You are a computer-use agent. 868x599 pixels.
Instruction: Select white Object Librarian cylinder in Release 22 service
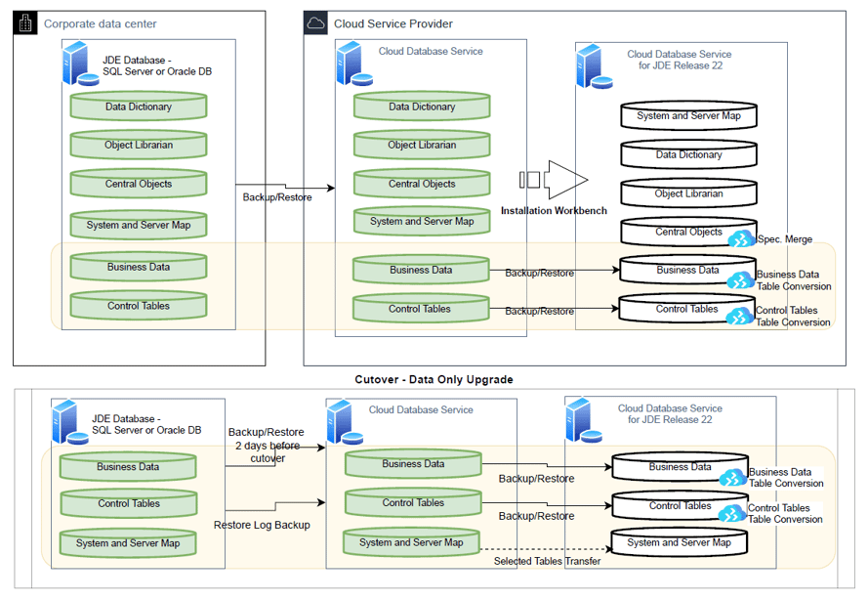[x=688, y=193]
